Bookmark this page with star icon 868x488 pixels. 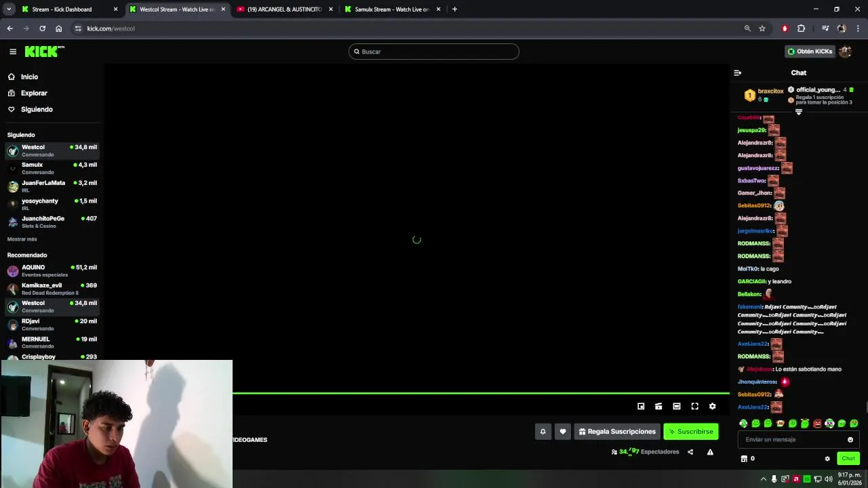pos(762,28)
